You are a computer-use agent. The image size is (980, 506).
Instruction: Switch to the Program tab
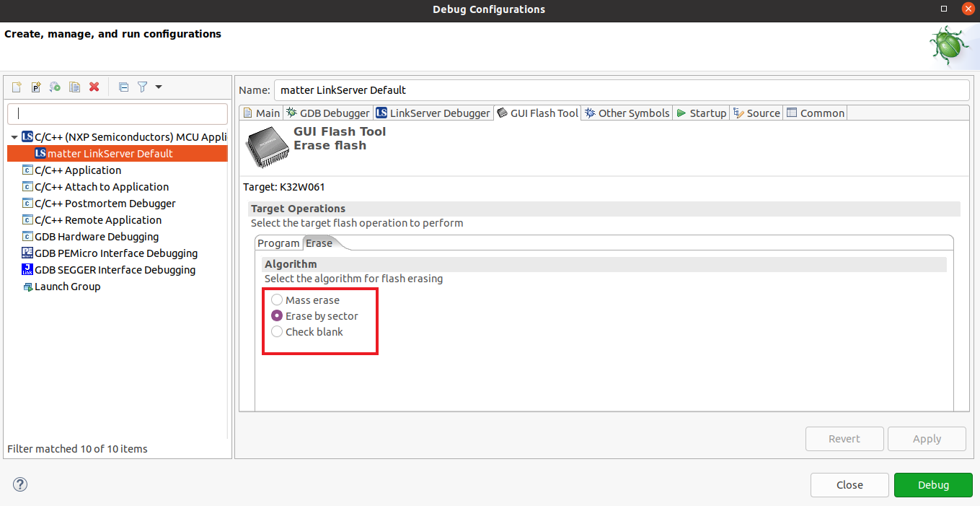point(278,243)
